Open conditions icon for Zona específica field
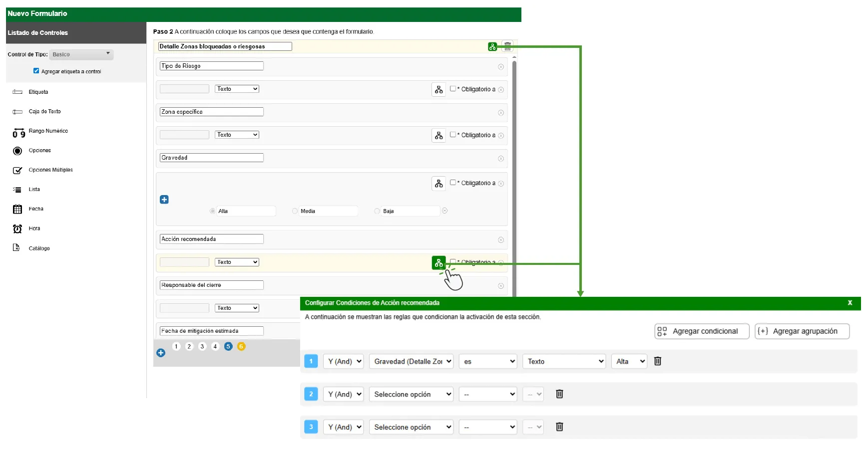The width and height of the screenshot is (868, 451). [438, 135]
